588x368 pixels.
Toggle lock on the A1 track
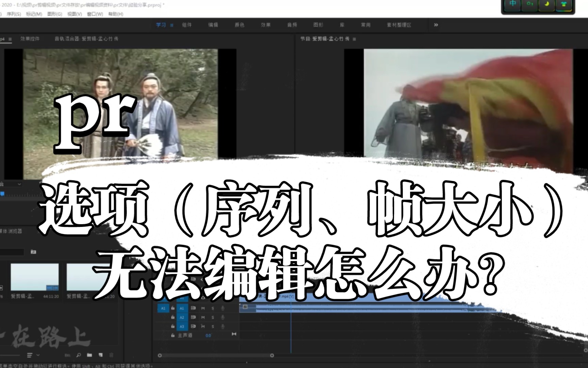pyautogui.click(x=173, y=308)
